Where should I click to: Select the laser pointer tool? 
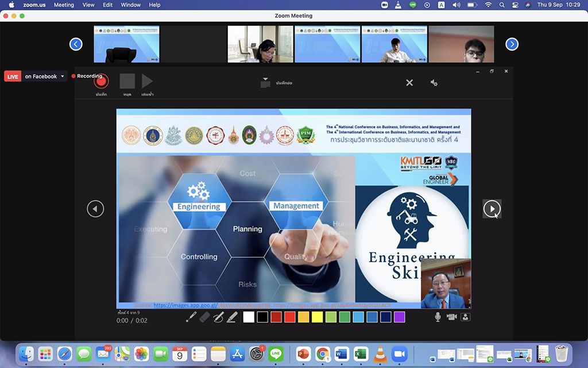(191, 317)
